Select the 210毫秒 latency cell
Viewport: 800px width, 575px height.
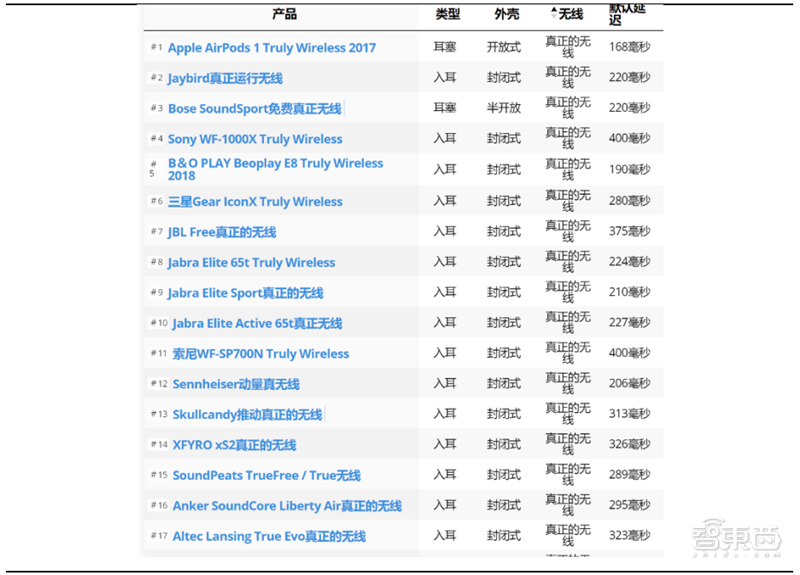[x=630, y=292]
